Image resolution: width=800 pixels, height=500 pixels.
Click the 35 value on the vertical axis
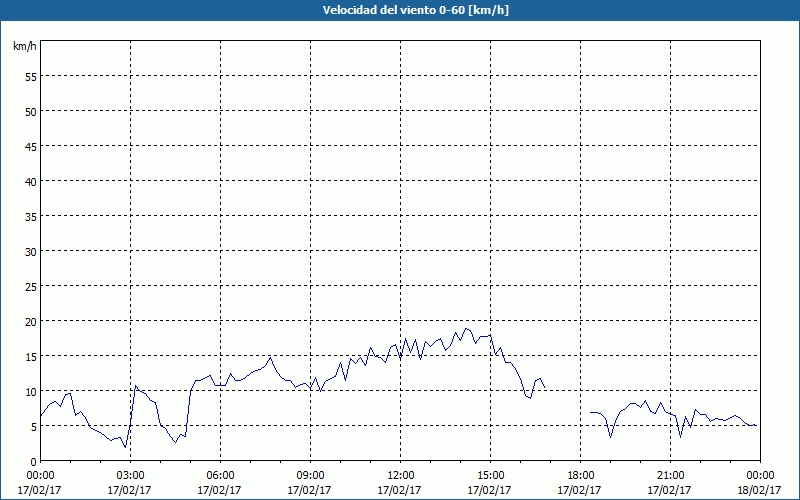pyautogui.click(x=31, y=216)
